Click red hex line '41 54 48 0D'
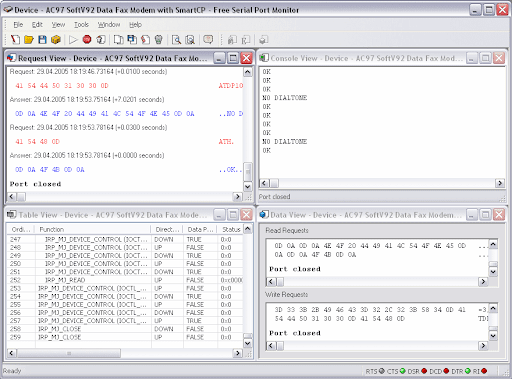This screenshot has width=512, height=379. pyautogui.click(x=37, y=142)
